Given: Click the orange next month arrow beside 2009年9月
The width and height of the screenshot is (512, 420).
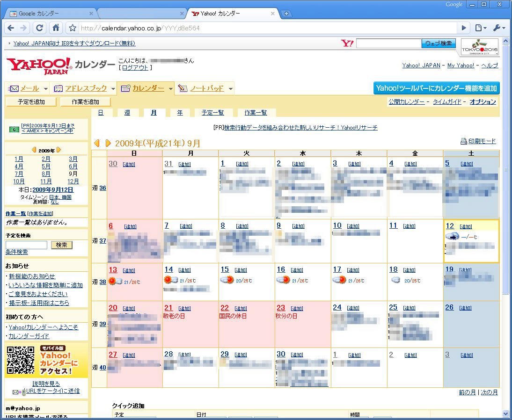Looking at the screenshot, I should [x=108, y=143].
